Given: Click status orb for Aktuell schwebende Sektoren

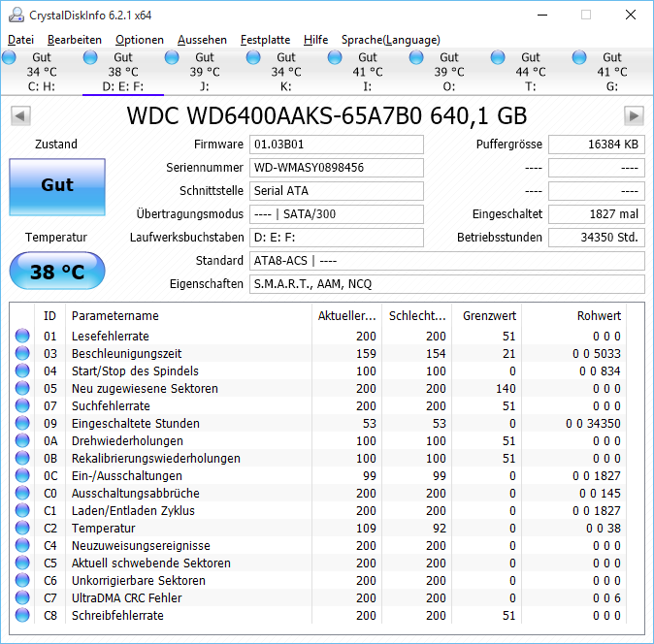Looking at the screenshot, I should 22,563.
